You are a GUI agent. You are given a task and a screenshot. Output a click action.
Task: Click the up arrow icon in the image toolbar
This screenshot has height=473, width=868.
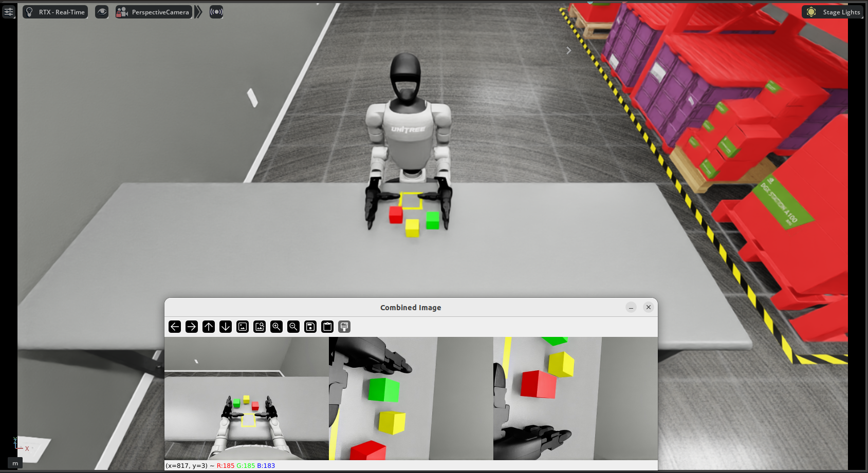point(208,327)
